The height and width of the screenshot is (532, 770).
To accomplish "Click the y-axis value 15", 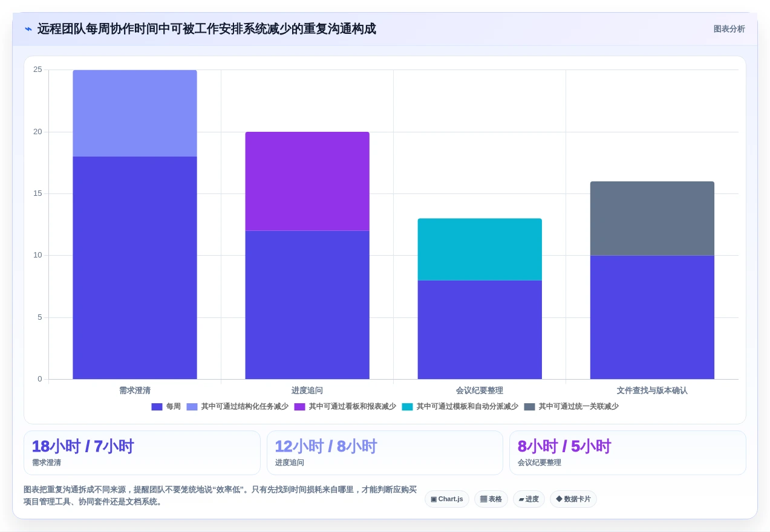I will (x=38, y=193).
